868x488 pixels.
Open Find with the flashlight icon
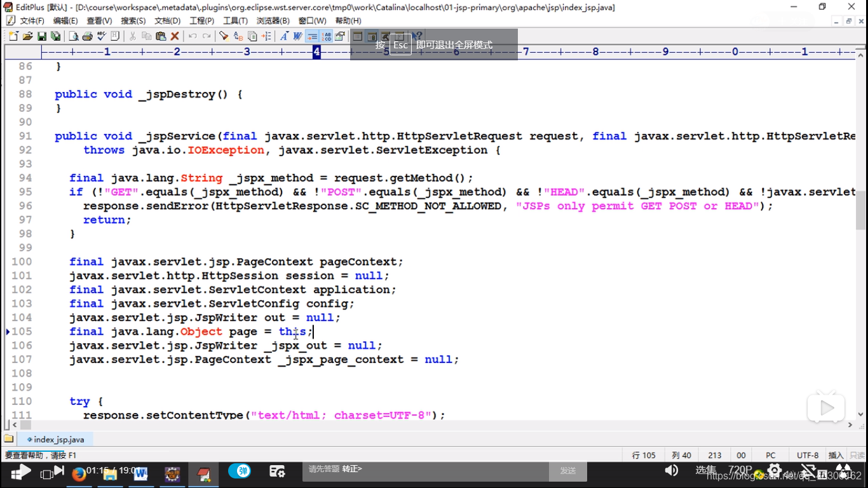(x=224, y=36)
